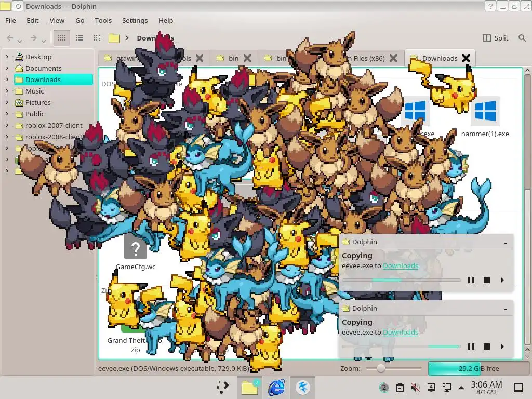Select Music in the folders tree
The height and width of the screenshot is (399, 532).
pos(34,91)
